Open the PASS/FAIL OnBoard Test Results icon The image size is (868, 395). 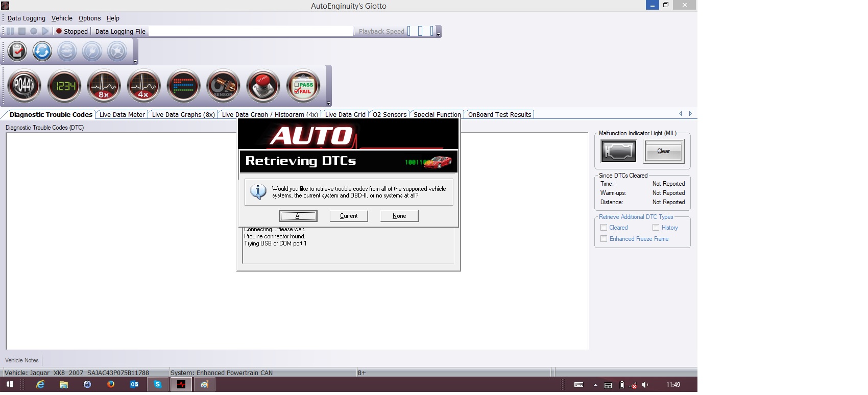pyautogui.click(x=303, y=86)
